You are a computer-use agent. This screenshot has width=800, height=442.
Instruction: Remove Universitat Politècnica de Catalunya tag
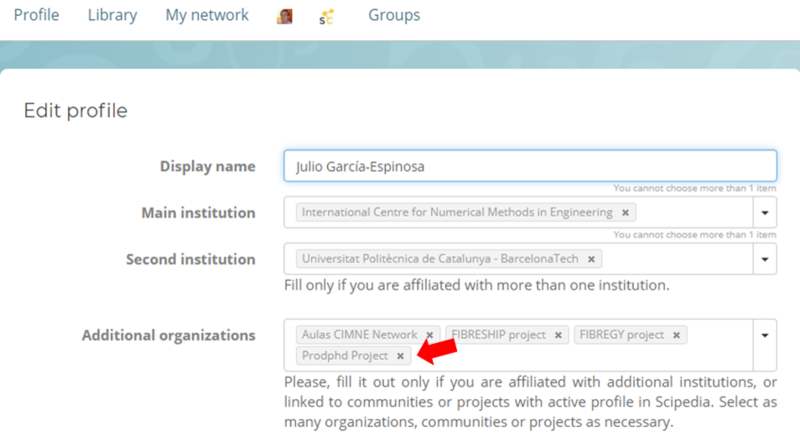591,259
